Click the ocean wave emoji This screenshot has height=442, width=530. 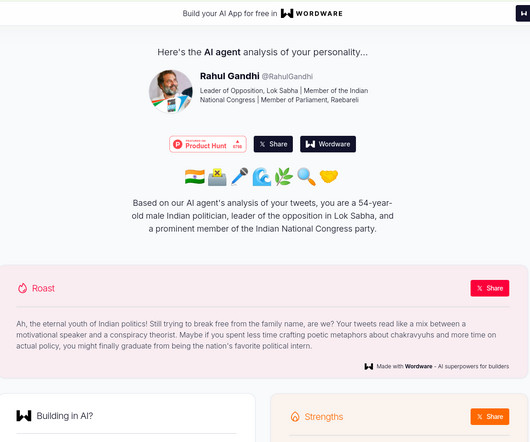[262, 177]
